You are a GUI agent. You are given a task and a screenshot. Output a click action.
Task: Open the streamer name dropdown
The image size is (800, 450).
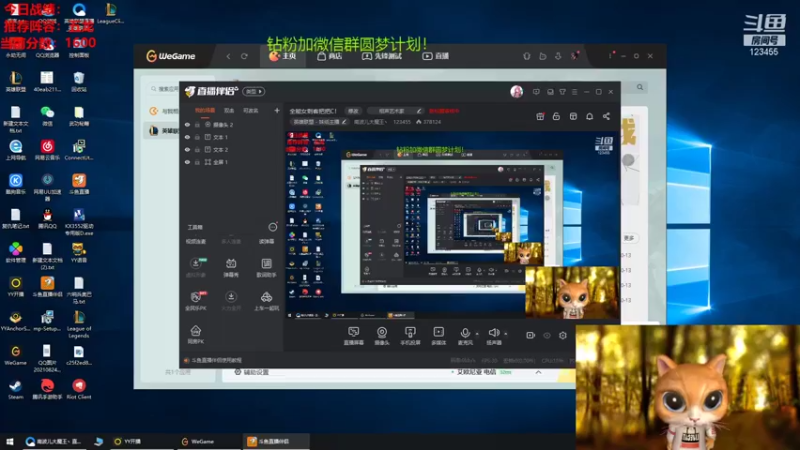370,122
